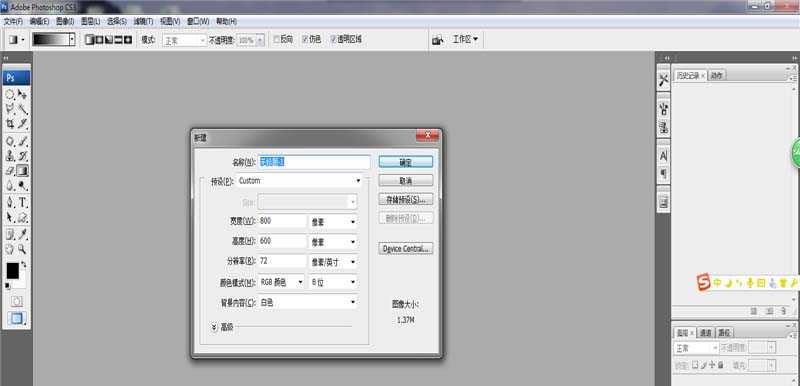Select the Move tool
Image resolution: width=800 pixels, height=386 pixels.
point(22,94)
